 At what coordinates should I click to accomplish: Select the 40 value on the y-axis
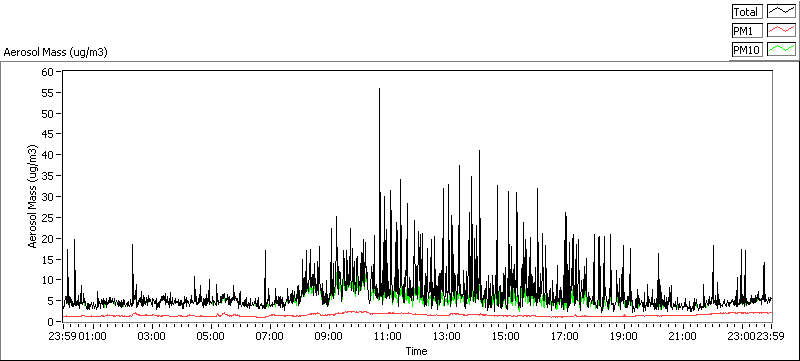(x=48, y=155)
